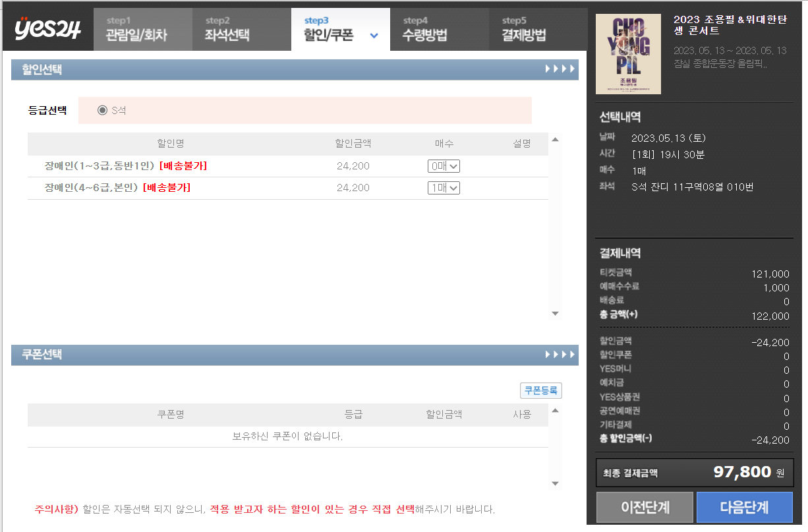808x532 pixels.
Task: Click the 등급 column header in coupon table
Action: pos(353,415)
